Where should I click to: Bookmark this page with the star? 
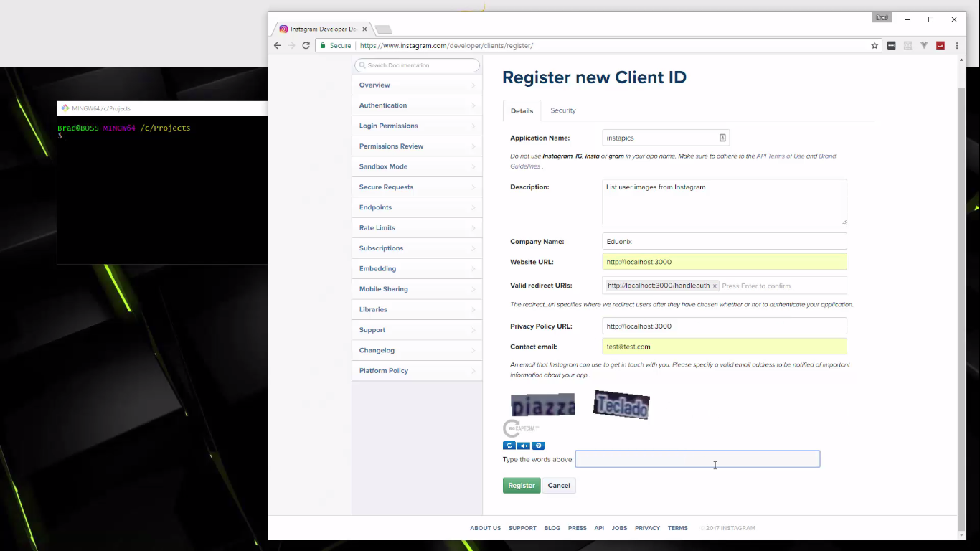pyautogui.click(x=875, y=45)
